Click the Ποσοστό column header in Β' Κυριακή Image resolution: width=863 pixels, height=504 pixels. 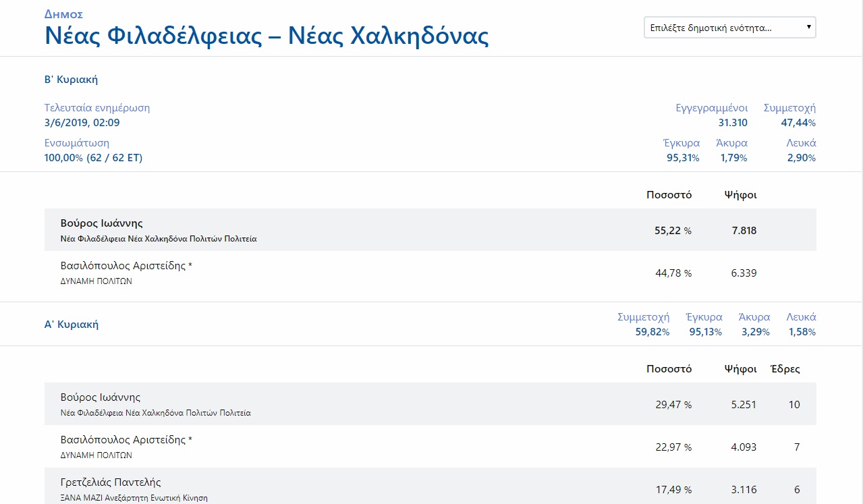pos(669,195)
